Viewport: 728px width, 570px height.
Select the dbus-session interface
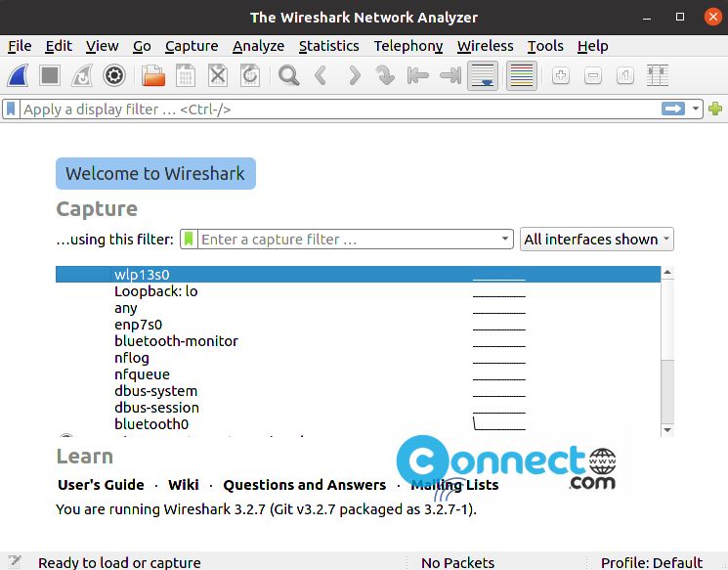358,408
